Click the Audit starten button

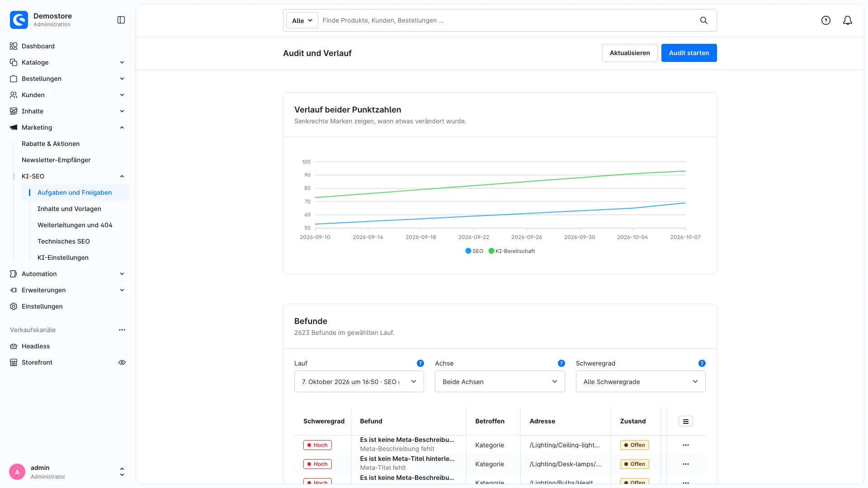(x=689, y=53)
